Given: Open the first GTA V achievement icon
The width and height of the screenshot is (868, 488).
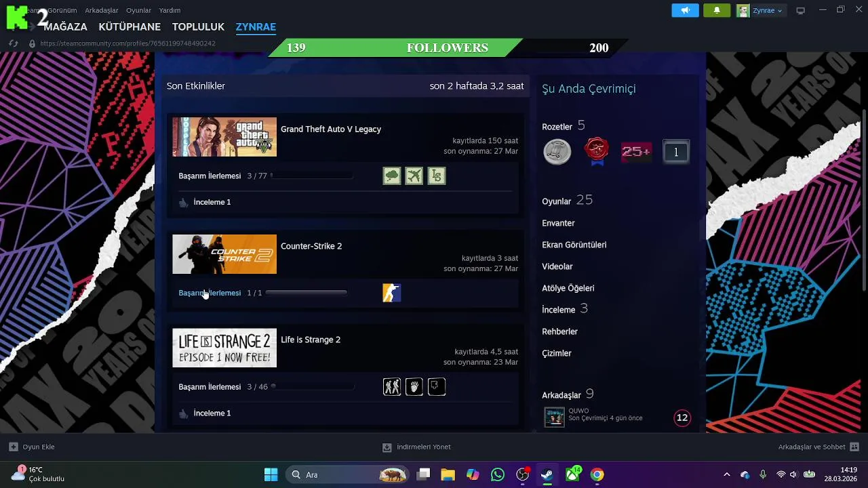Looking at the screenshot, I should [x=392, y=176].
